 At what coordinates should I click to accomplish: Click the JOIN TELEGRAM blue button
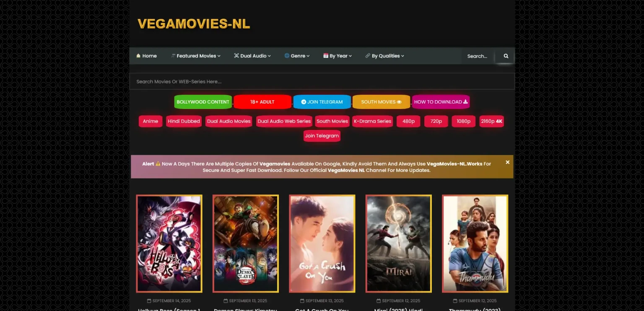pyautogui.click(x=322, y=102)
